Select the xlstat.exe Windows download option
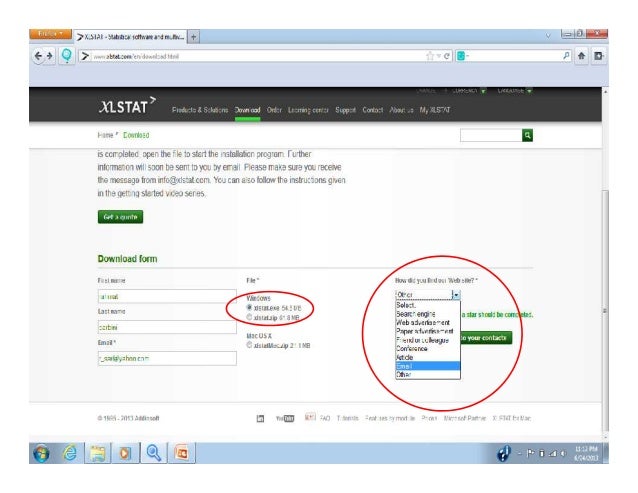Screen dimensions: 638x493 click(x=249, y=308)
